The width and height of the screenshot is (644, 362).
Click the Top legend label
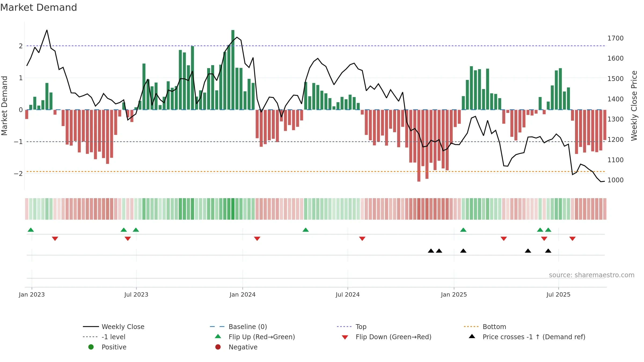click(x=361, y=327)
